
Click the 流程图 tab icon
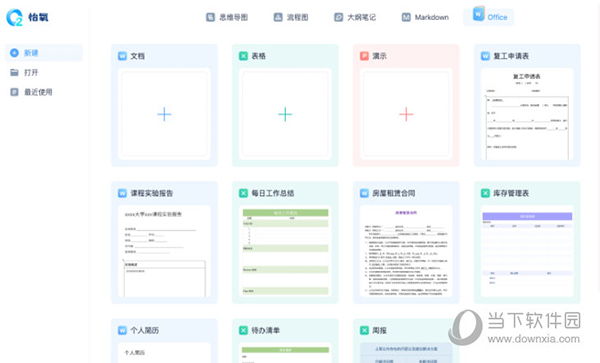[x=278, y=17]
